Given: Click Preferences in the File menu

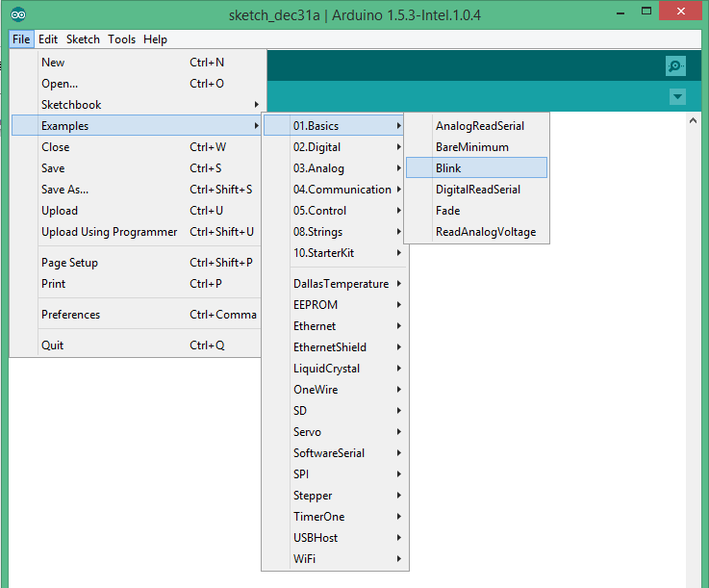Looking at the screenshot, I should 70,315.
